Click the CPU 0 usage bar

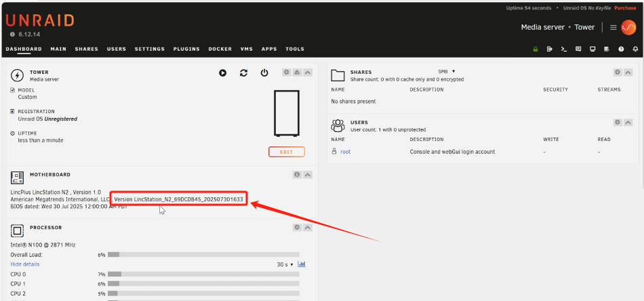[x=204, y=275]
